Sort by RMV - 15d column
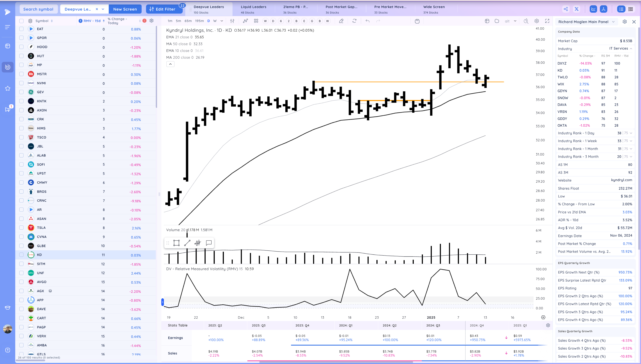 coord(92,21)
